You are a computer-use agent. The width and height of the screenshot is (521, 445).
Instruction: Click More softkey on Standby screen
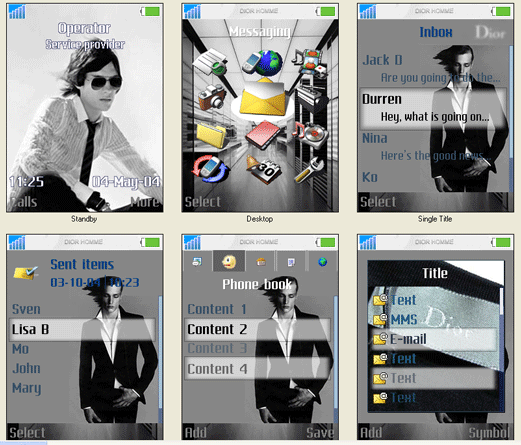pyautogui.click(x=145, y=202)
